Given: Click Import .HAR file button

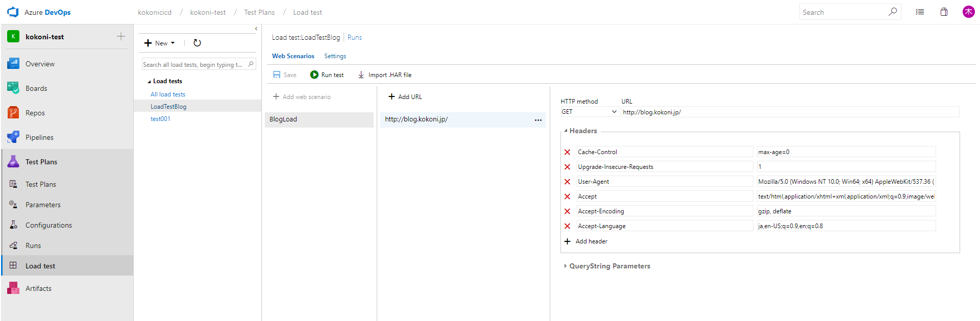Looking at the screenshot, I should pos(384,75).
